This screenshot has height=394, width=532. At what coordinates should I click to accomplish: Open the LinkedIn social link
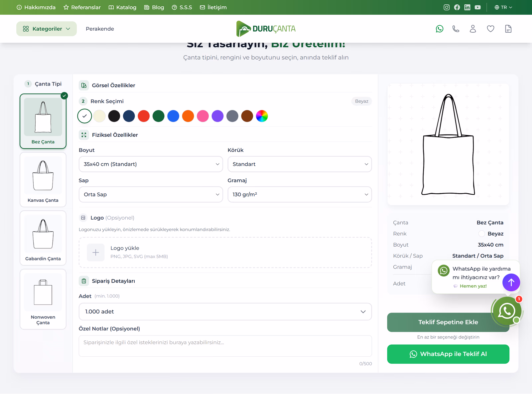(467, 7)
